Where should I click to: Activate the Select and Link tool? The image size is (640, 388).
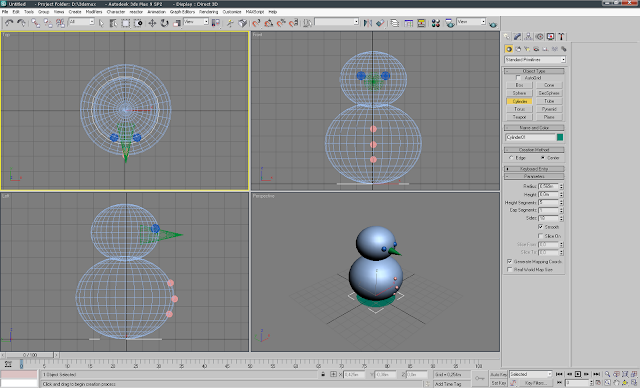[36, 23]
